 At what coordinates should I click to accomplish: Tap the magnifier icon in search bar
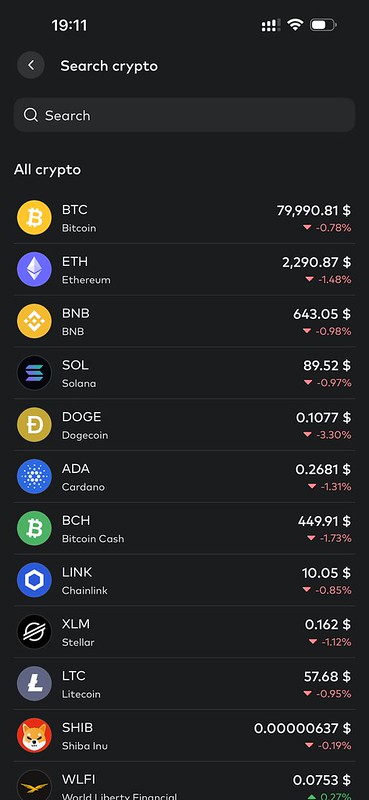(31, 115)
